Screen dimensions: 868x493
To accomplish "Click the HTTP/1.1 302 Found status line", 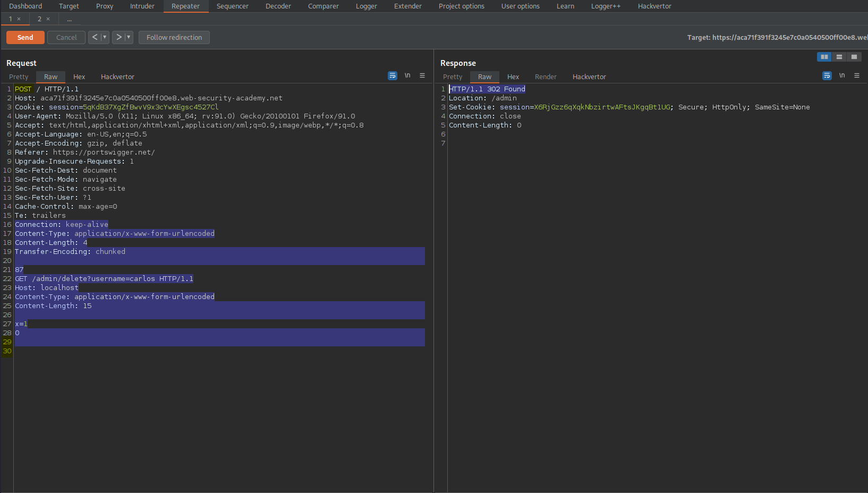I will (487, 89).
